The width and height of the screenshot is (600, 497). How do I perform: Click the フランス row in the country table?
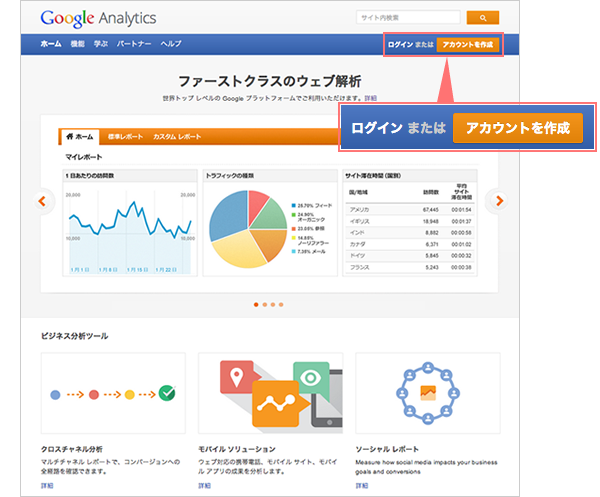(x=410, y=267)
